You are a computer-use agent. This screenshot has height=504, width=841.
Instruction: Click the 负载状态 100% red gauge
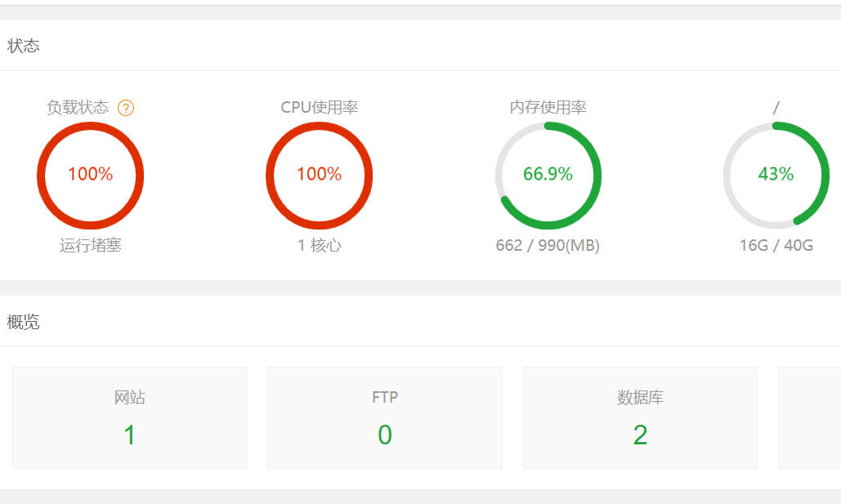tap(90, 176)
